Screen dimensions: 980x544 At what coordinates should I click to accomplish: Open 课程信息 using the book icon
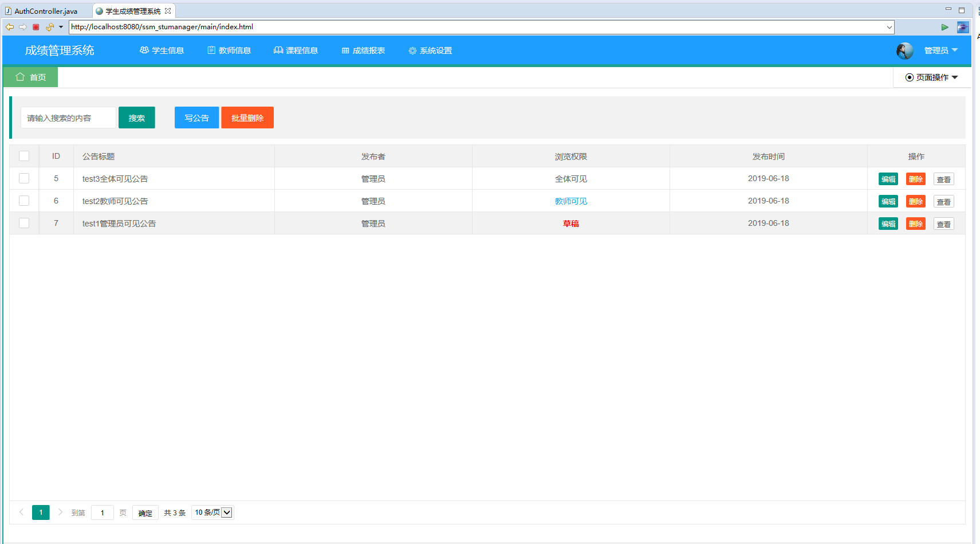pos(278,50)
